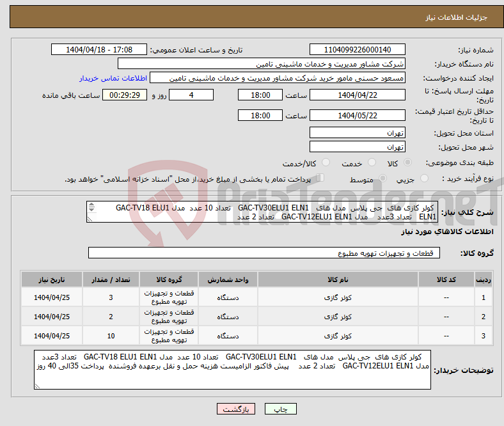The width and height of the screenshot is (504, 426).
Task: Click announcement date field 1404/04/18 - 17:08
Action: (x=99, y=49)
